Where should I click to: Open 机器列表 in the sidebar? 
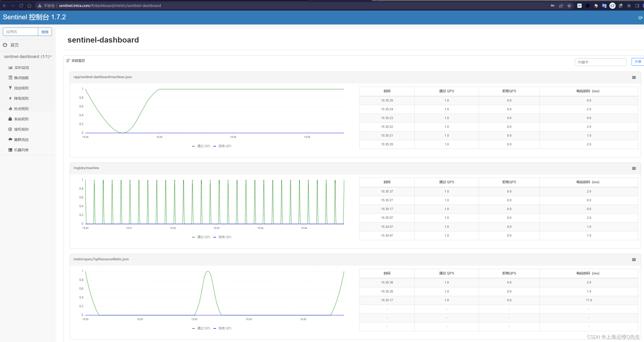tap(21, 150)
